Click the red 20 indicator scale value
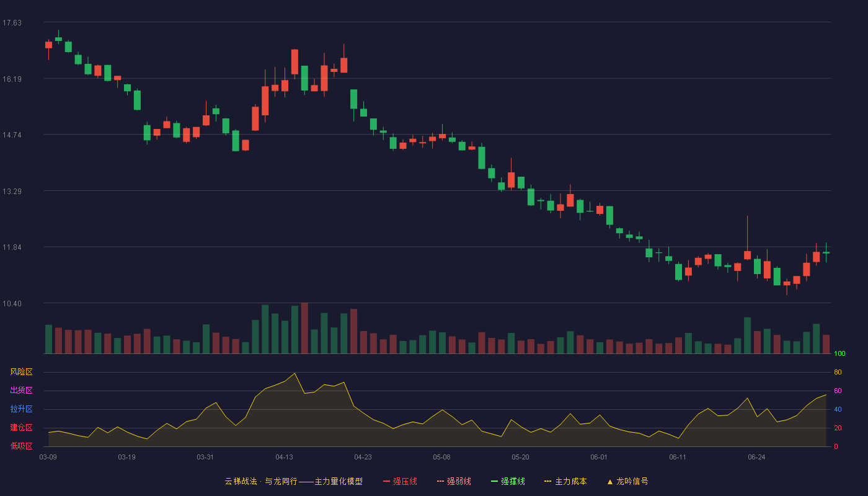Screen dimensions: 868x496 coord(838,428)
